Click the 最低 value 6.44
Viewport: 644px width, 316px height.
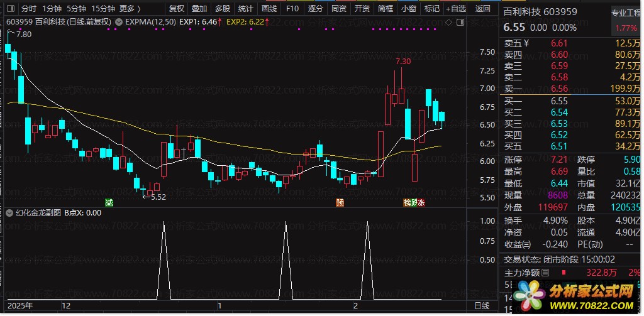tap(559, 183)
